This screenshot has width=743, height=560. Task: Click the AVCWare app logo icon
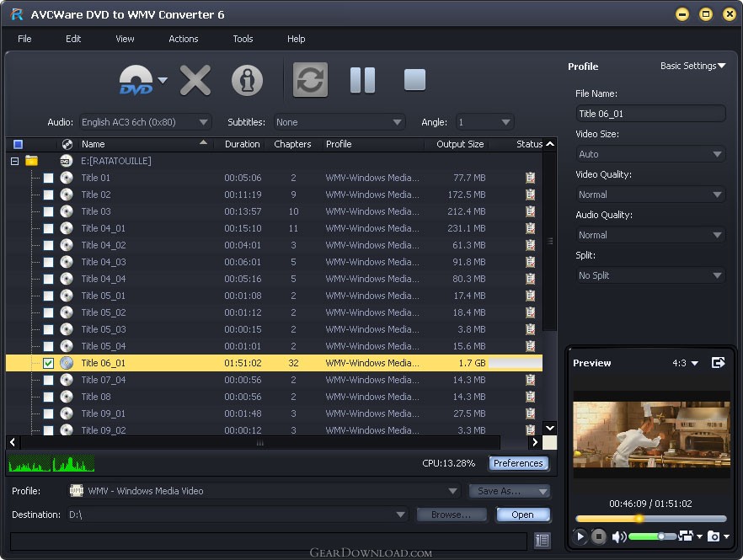pyautogui.click(x=17, y=14)
